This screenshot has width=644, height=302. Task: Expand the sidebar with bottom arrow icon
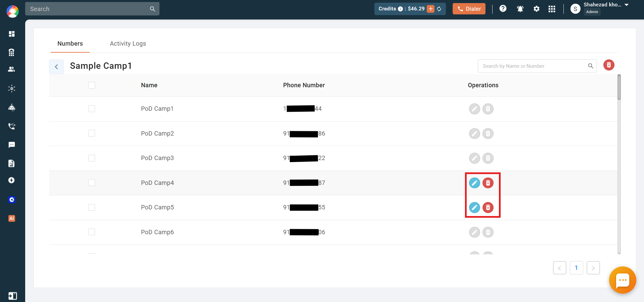coord(12,296)
